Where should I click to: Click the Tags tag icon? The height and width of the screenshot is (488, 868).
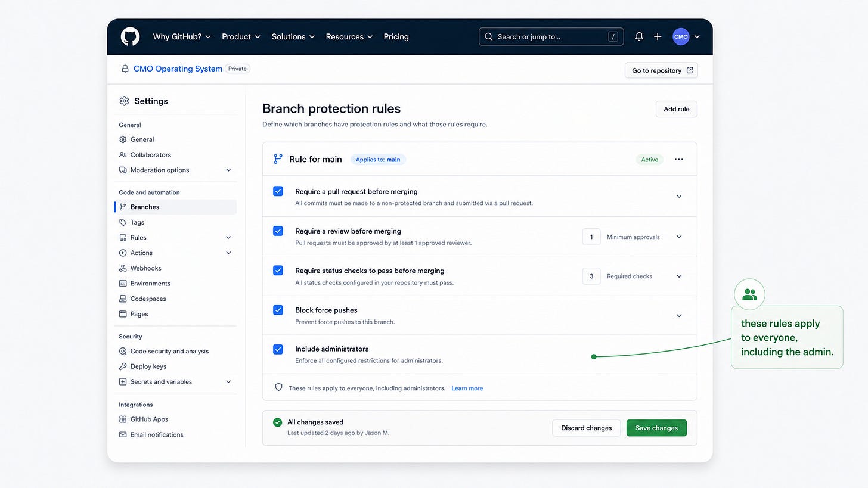[x=123, y=222]
